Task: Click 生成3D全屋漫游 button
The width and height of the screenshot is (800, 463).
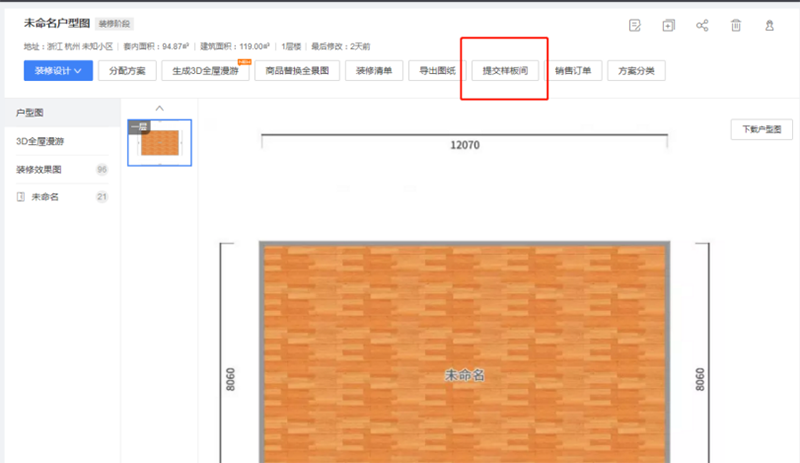Action: click(204, 70)
